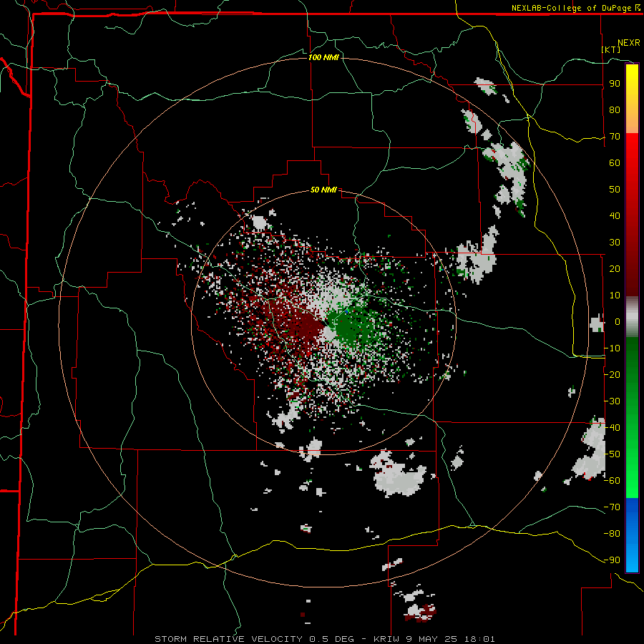Click the -30 value on the velocity scale
Image resolution: width=644 pixels, height=644 pixels.
pyautogui.click(x=612, y=401)
